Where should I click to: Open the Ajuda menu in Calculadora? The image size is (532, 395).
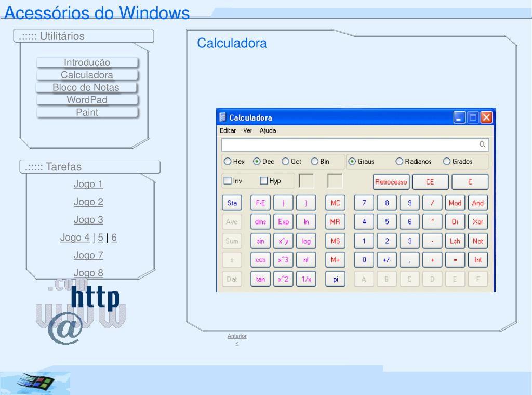(268, 130)
